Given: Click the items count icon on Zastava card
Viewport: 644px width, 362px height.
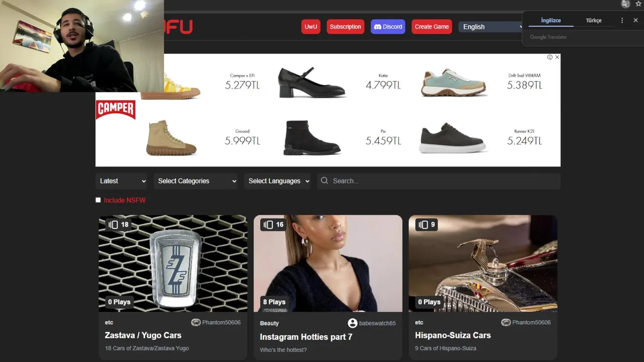Looking at the screenshot, I should tap(113, 225).
